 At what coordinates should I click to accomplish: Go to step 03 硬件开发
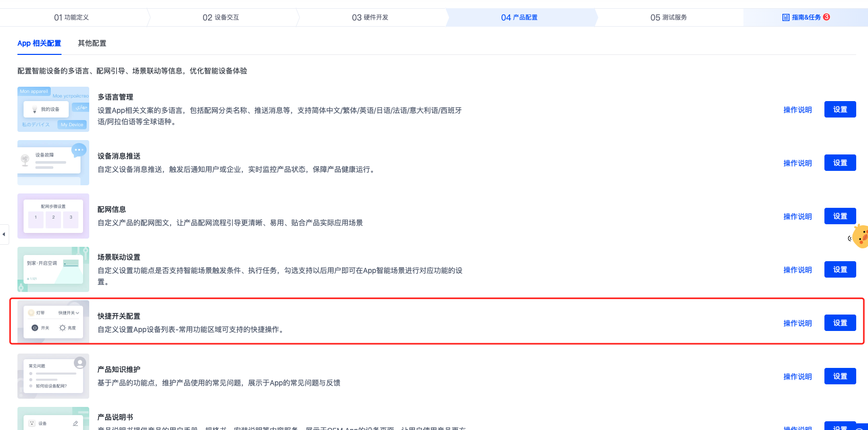[370, 17]
